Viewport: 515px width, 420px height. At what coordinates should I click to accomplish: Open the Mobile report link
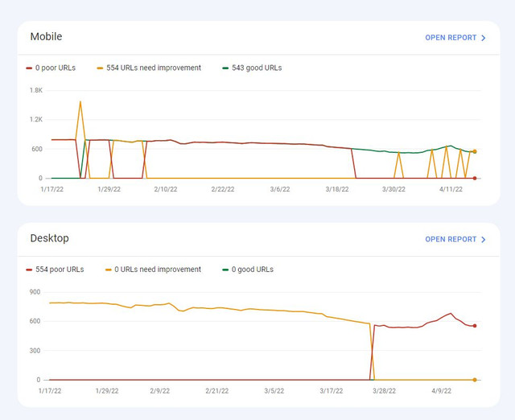(x=455, y=38)
